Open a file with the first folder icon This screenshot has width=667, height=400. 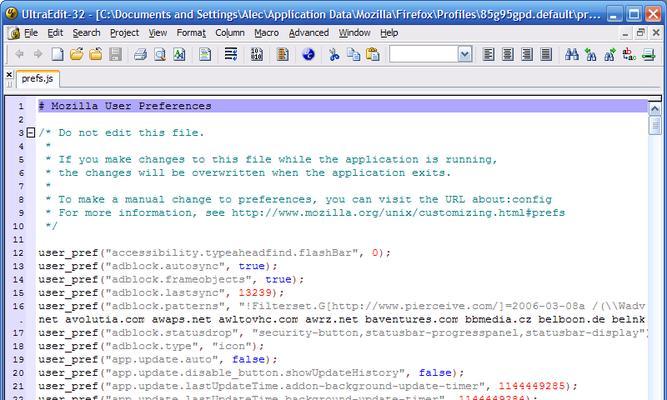click(77, 54)
